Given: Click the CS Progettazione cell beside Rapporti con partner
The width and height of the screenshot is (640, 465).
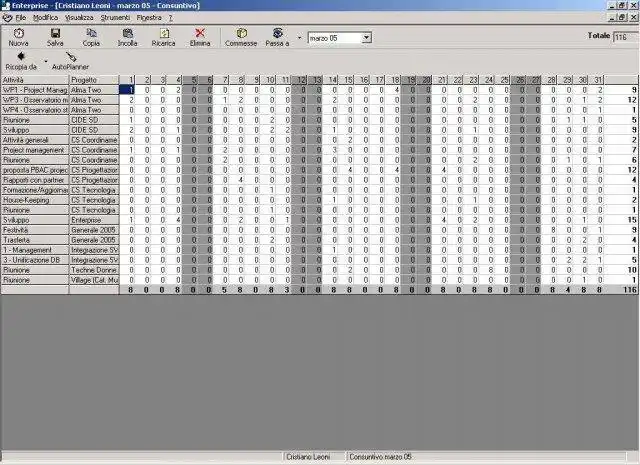Looking at the screenshot, I should (x=94, y=180).
